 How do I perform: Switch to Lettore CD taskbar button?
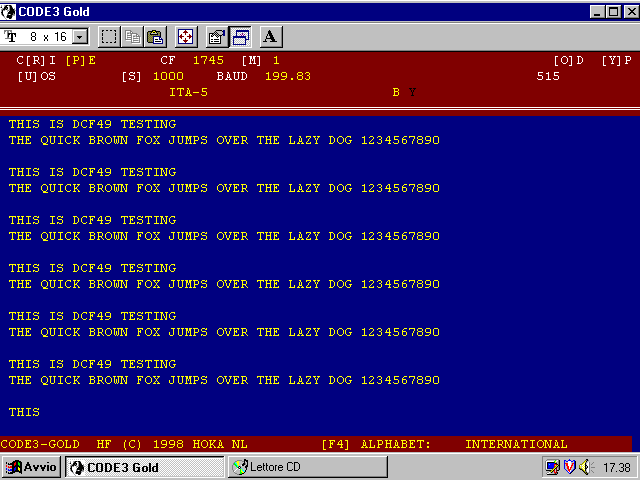(280, 467)
